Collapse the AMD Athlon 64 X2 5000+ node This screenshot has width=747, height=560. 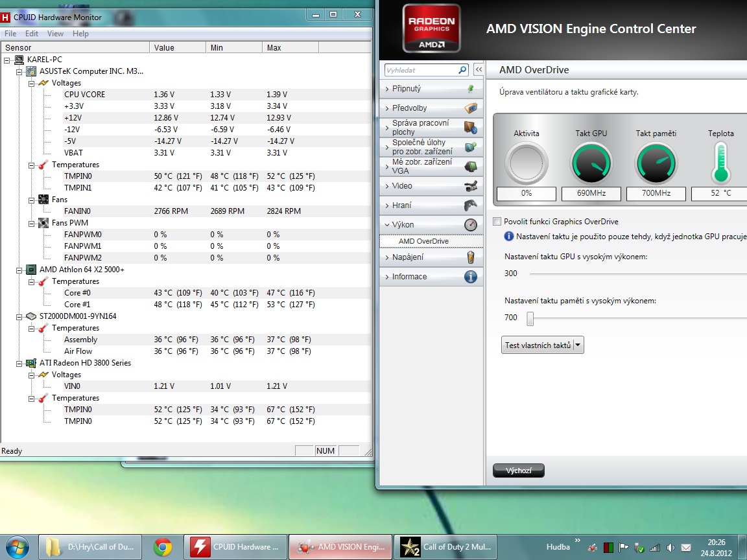coord(19,270)
